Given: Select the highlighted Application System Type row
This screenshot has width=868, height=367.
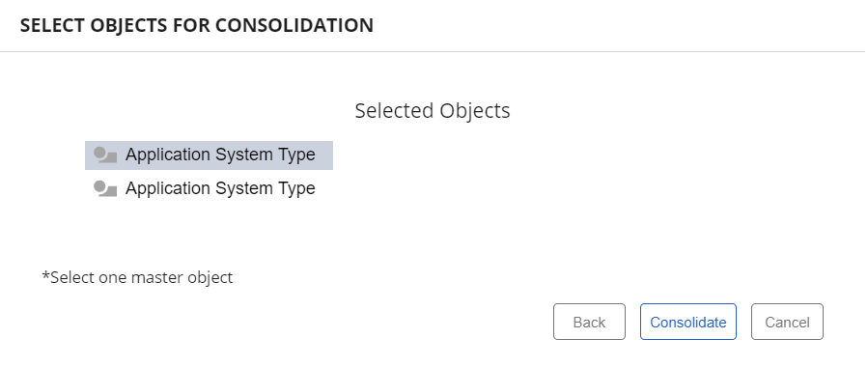Looking at the screenshot, I should click(209, 155).
